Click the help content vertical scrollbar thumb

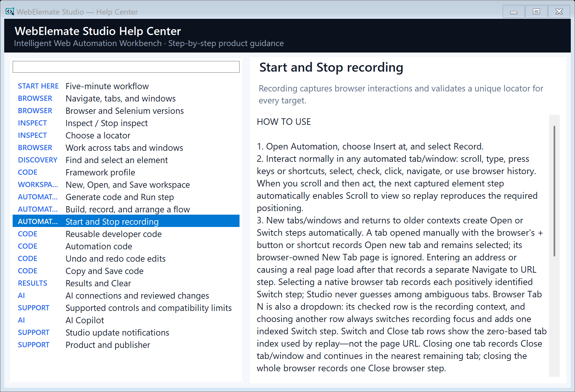click(554, 191)
